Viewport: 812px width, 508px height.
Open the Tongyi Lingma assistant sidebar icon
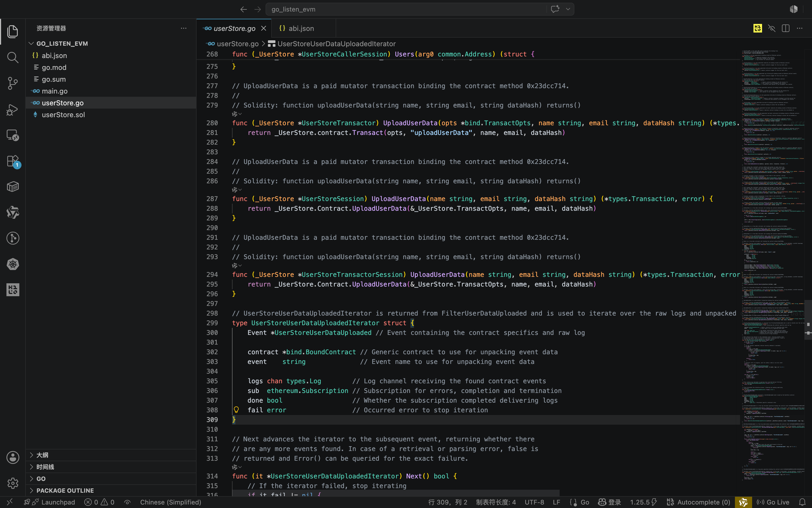[13, 212]
